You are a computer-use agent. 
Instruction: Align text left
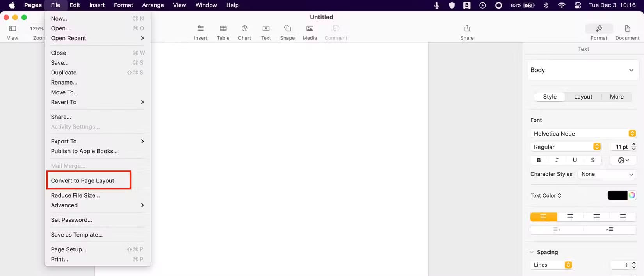(543, 217)
